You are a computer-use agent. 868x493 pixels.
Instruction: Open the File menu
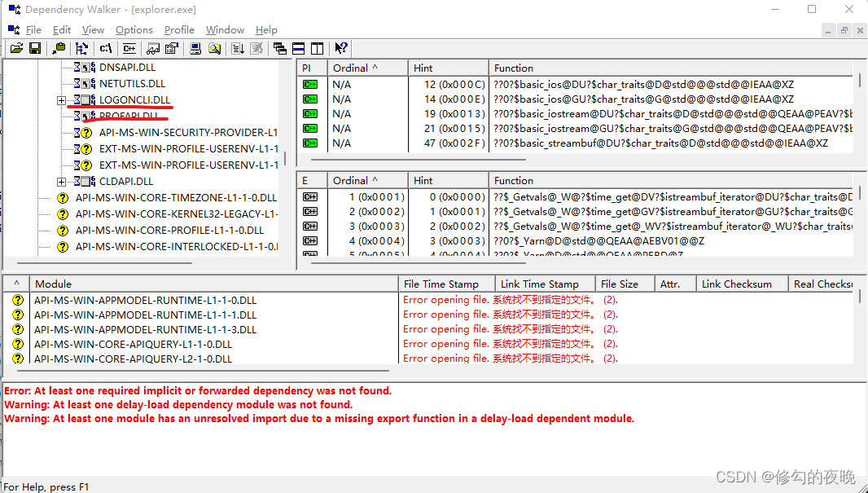tap(33, 30)
